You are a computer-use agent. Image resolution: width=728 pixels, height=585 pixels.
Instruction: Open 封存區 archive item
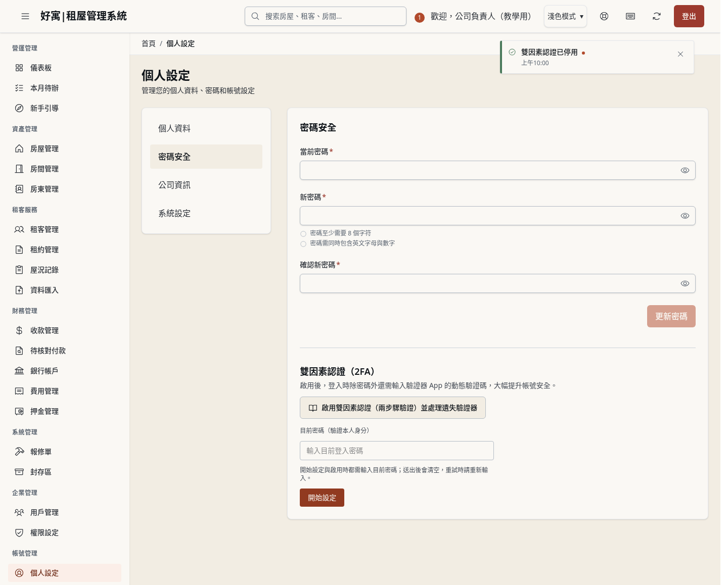tap(65, 472)
